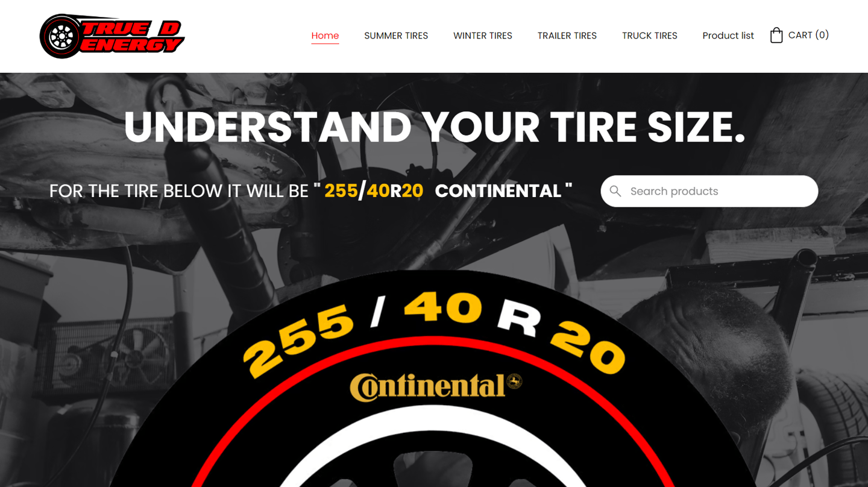Open the Product list link

728,36
